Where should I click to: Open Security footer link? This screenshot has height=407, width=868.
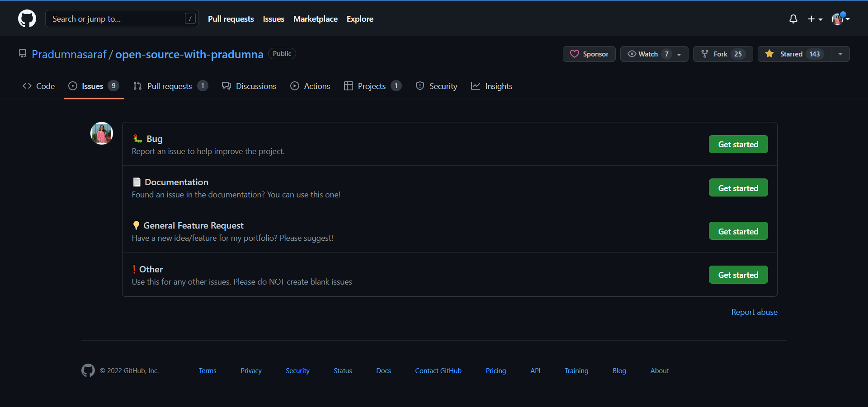[x=297, y=371]
